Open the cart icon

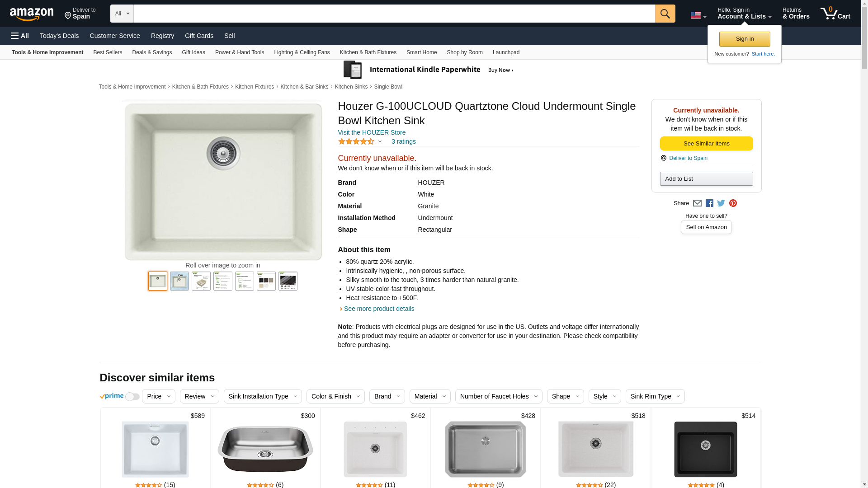pos(835,14)
